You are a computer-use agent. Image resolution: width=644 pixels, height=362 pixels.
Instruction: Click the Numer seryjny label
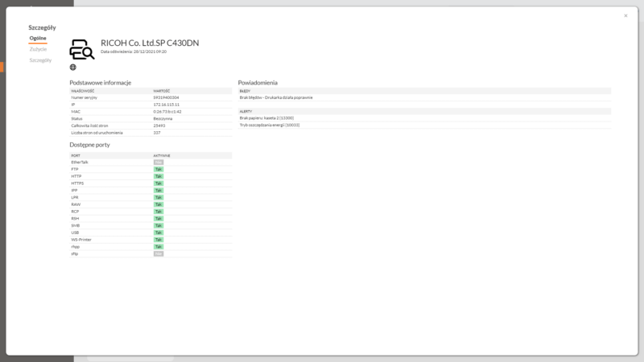[x=85, y=97]
